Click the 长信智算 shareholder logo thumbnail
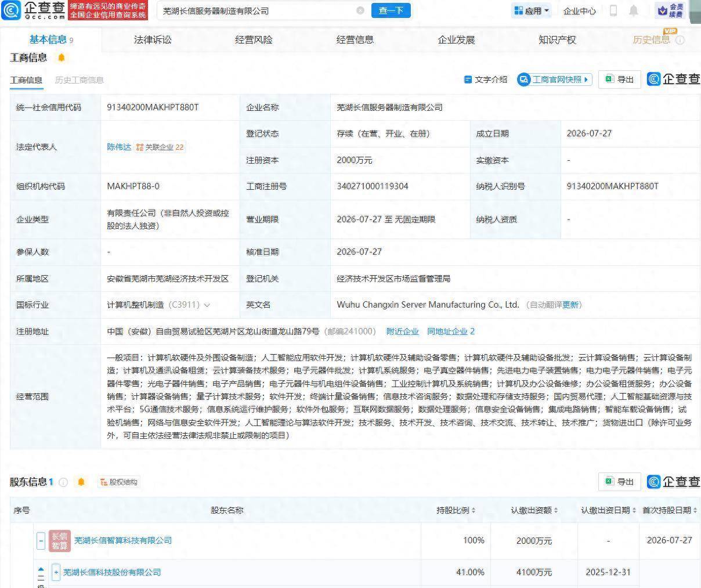The height and width of the screenshot is (588, 701). [59, 540]
